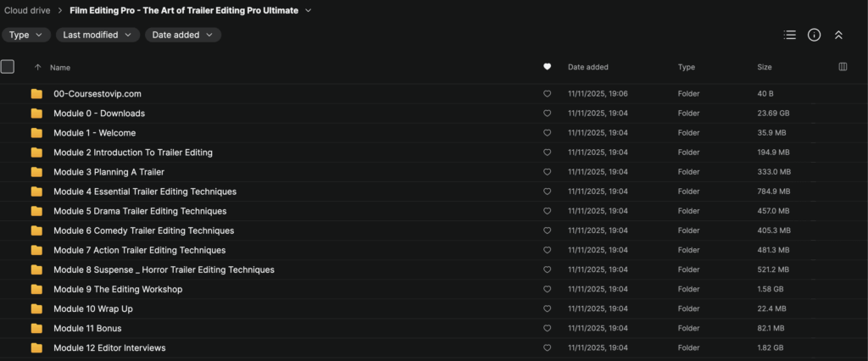Click the folder icon for Module 12 Editor Interviews

[36, 348]
